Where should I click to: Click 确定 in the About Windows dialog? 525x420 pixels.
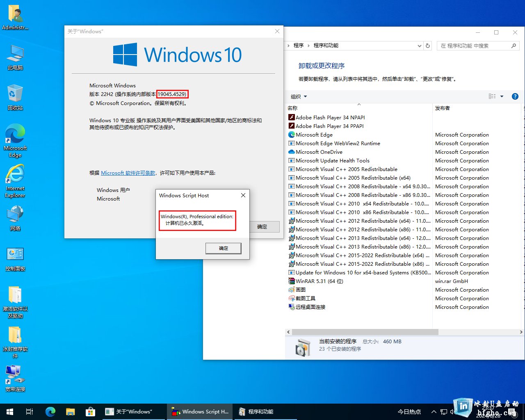click(x=262, y=226)
